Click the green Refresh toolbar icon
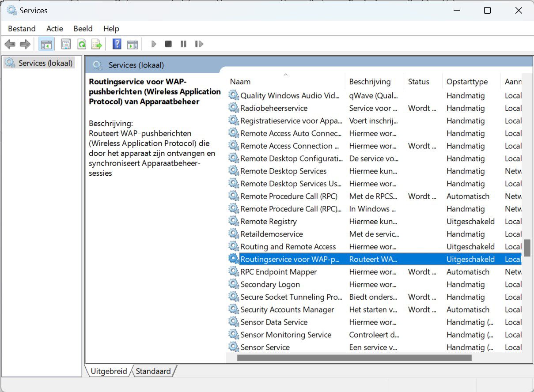 [x=82, y=44]
